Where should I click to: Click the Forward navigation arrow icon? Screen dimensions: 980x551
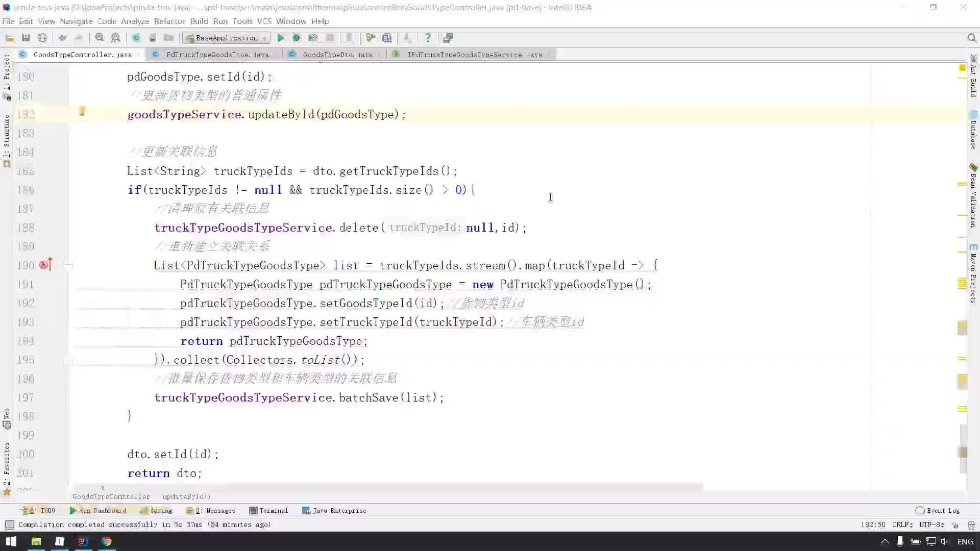pyautogui.click(x=79, y=38)
